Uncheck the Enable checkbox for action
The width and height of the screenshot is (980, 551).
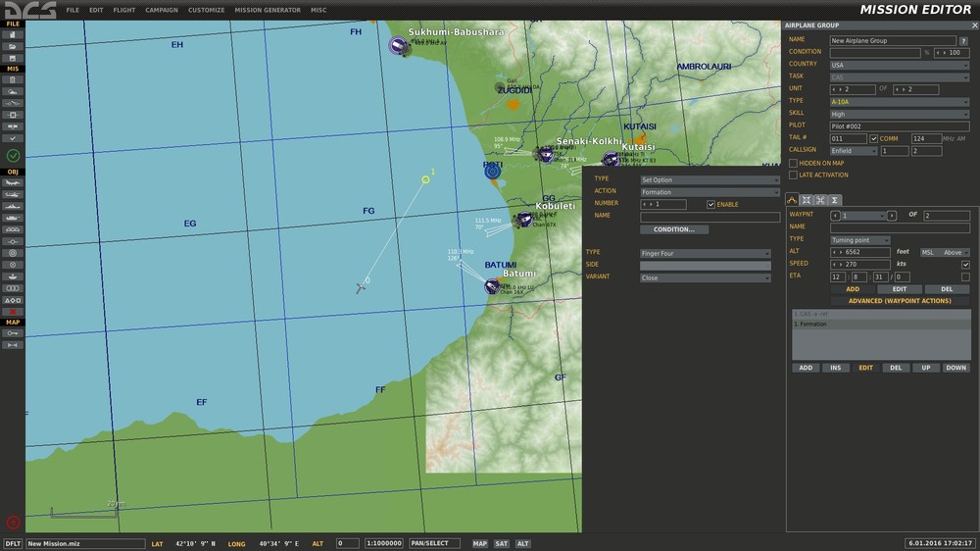click(710, 204)
